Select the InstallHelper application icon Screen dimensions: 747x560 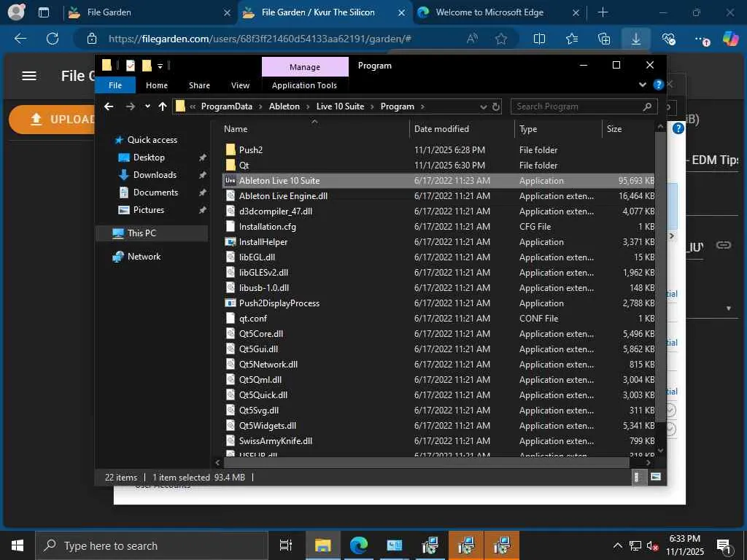coord(231,242)
